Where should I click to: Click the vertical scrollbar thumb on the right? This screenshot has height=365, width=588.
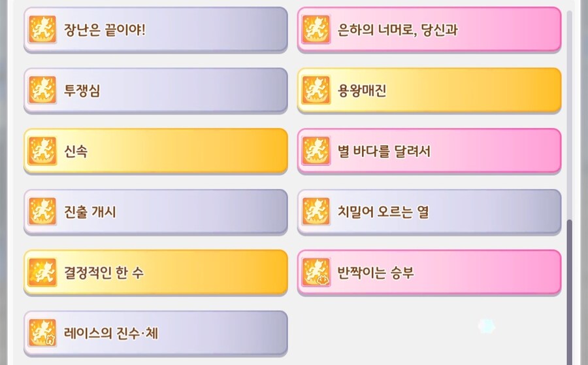(x=570, y=288)
